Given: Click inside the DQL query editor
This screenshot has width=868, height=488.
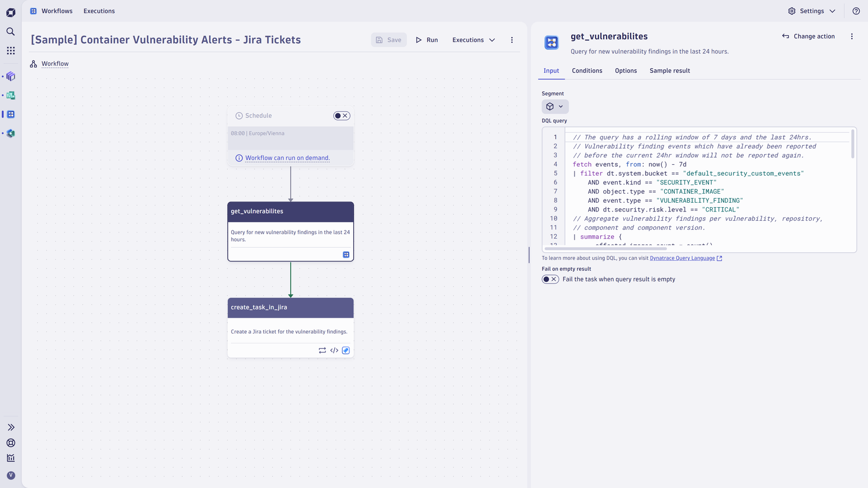Looking at the screenshot, I should 699,190.
